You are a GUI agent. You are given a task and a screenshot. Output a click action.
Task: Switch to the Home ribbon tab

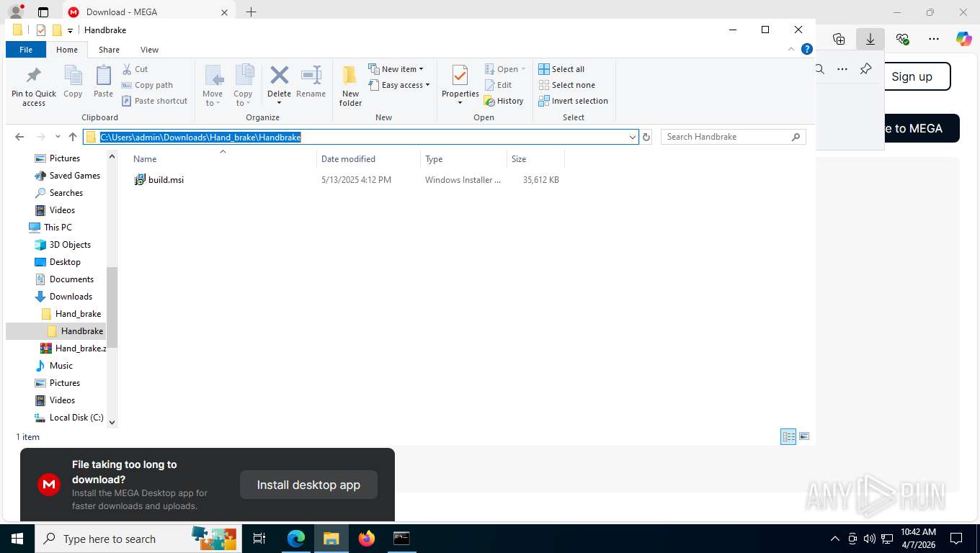pyautogui.click(x=67, y=50)
